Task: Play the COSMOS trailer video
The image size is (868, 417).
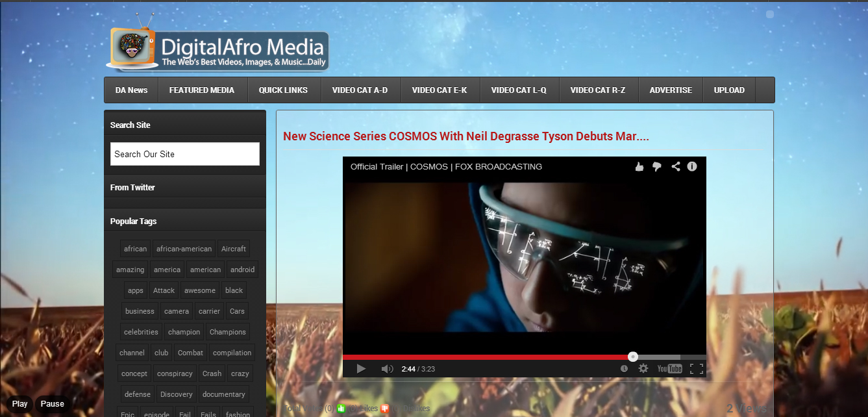Action: [362, 368]
